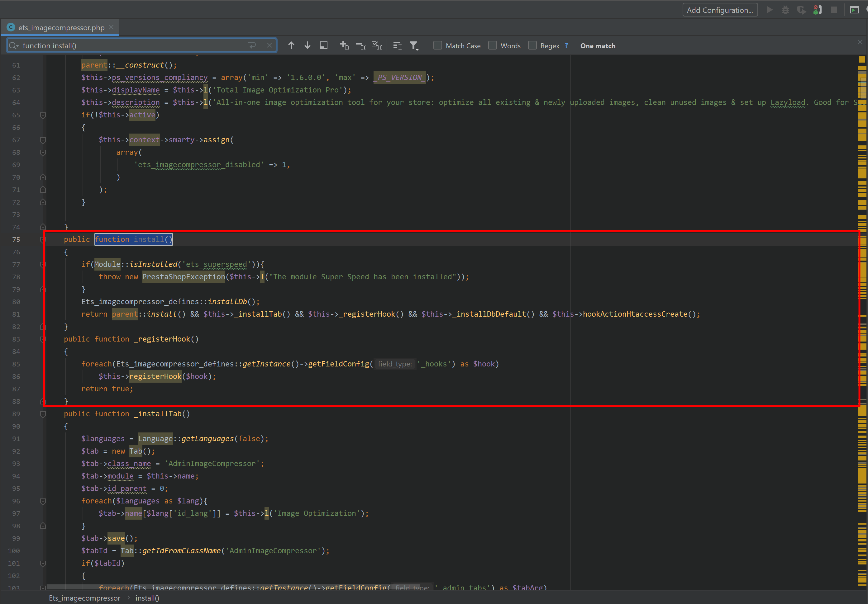The image size is (868, 604).
Task: Click 'getIdFromClassName' on line 100
Action: [181, 551]
